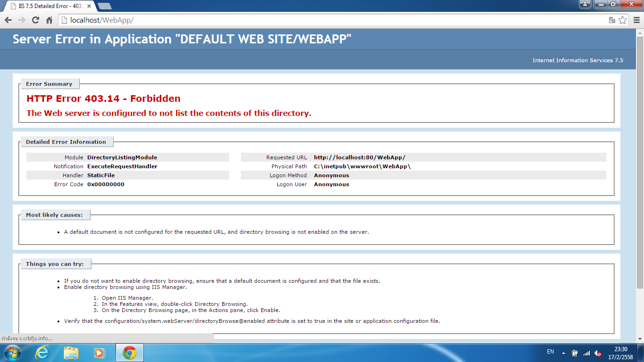Click the Show desktop strip
Image resolution: width=644 pixels, height=362 pixels.
tap(641, 353)
